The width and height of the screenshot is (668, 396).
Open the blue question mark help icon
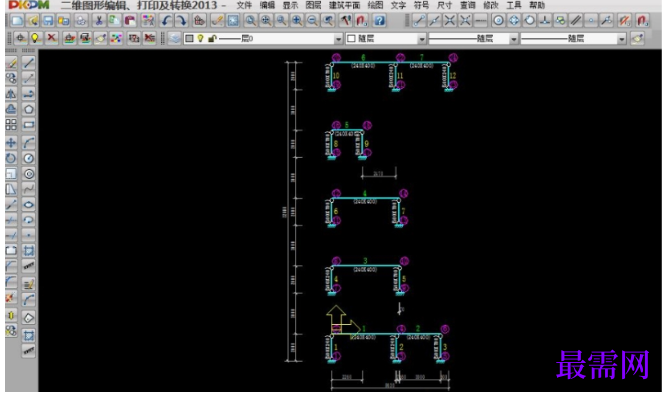379,20
